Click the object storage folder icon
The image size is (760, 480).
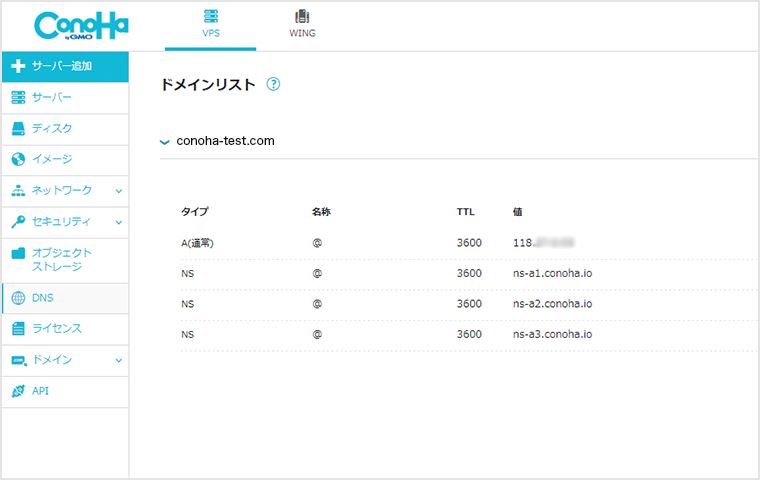point(18,254)
